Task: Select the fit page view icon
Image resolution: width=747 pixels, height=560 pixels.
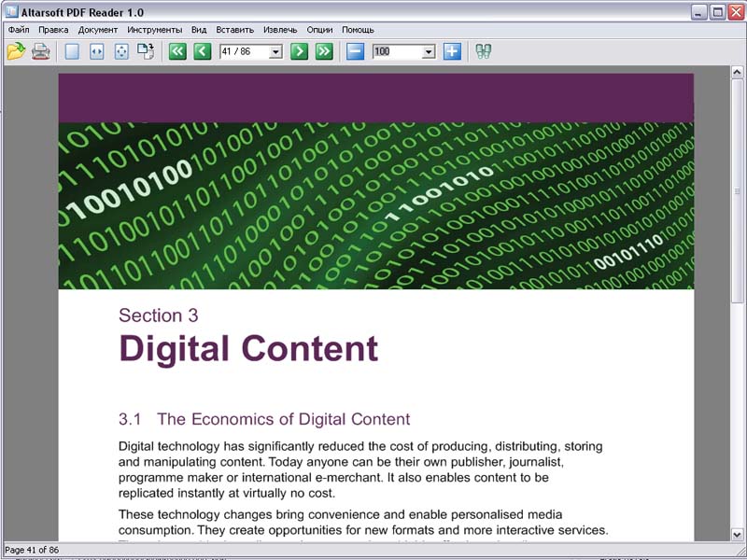Action: coord(121,51)
